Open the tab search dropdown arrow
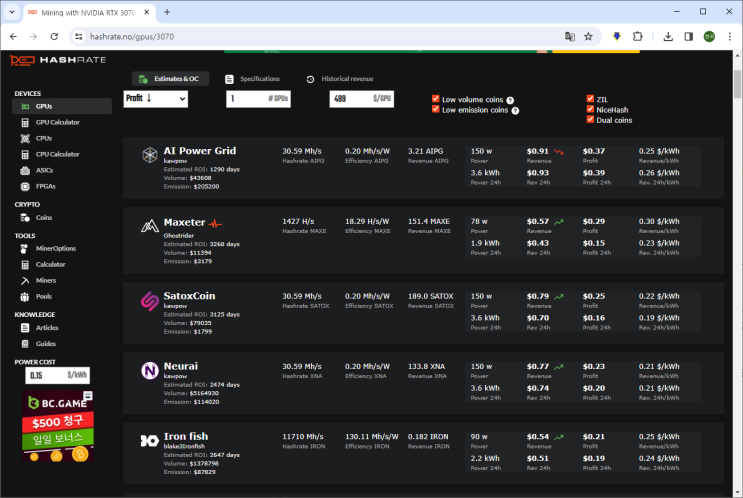This screenshot has height=498, width=743. (12, 12)
